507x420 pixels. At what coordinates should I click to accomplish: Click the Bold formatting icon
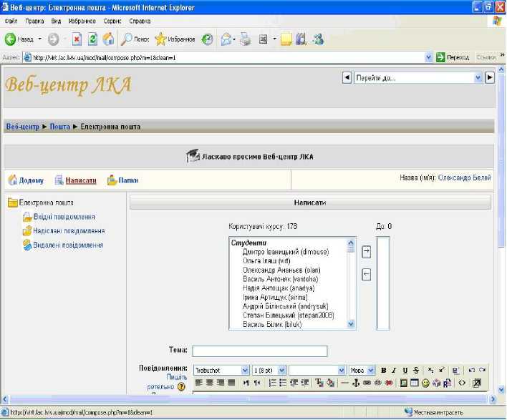click(x=384, y=371)
